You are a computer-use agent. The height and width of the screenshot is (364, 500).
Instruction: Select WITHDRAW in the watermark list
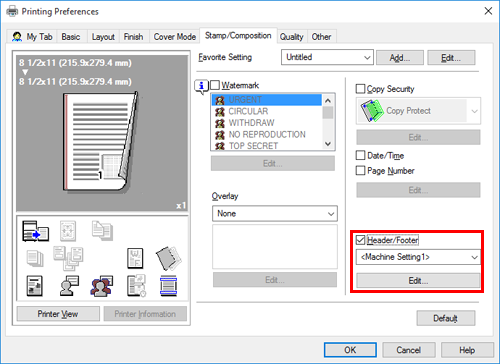click(x=267, y=123)
